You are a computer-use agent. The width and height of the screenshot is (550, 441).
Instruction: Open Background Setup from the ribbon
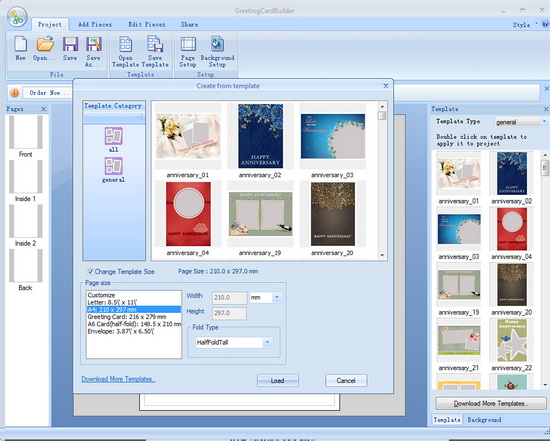[x=217, y=44]
